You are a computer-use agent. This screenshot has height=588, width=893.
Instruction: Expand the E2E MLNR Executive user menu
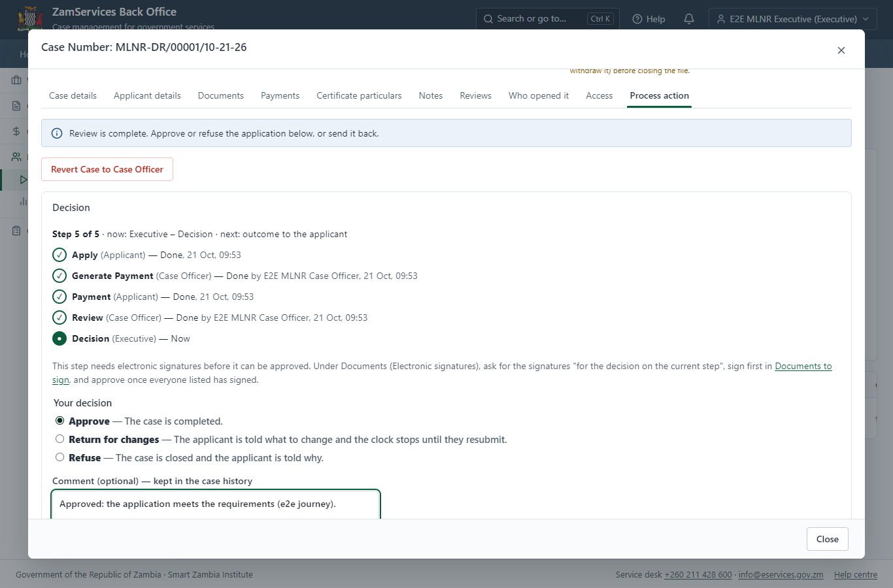tap(793, 19)
